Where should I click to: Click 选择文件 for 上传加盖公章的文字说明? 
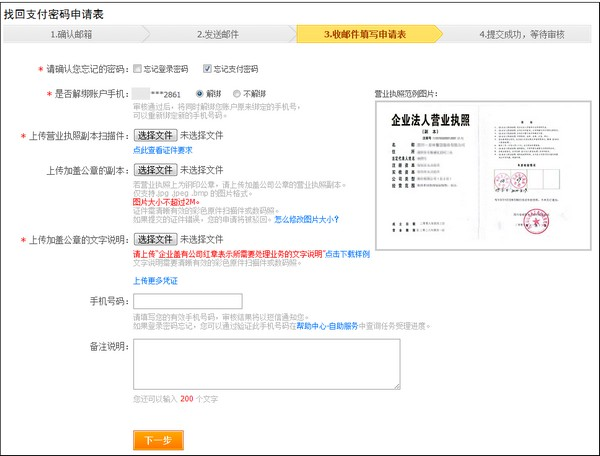(155, 239)
